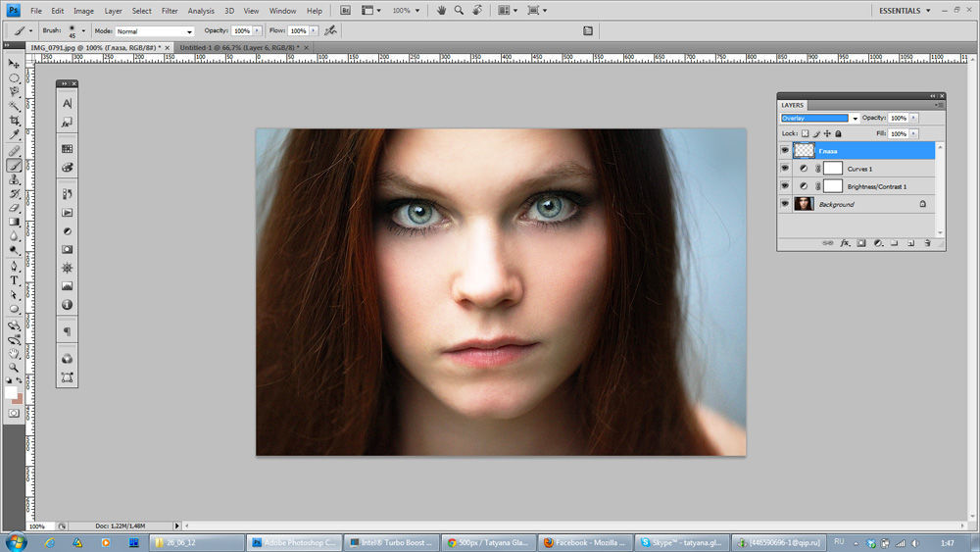This screenshot has height=552, width=980.
Task: Click Create new layer icon
Action: click(910, 243)
